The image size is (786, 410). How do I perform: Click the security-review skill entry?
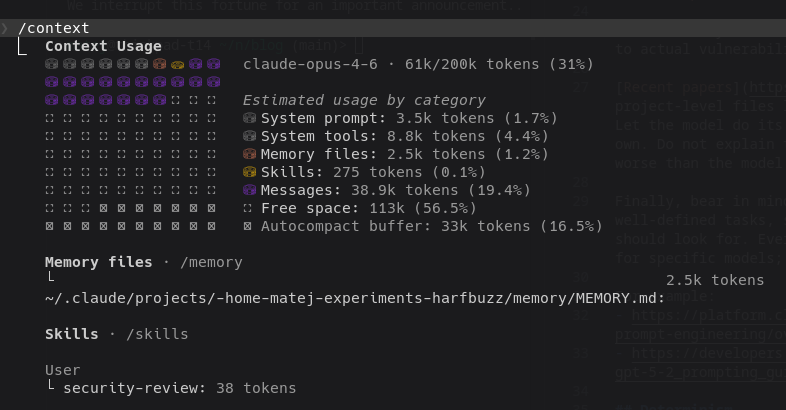click(x=179, y=388)
